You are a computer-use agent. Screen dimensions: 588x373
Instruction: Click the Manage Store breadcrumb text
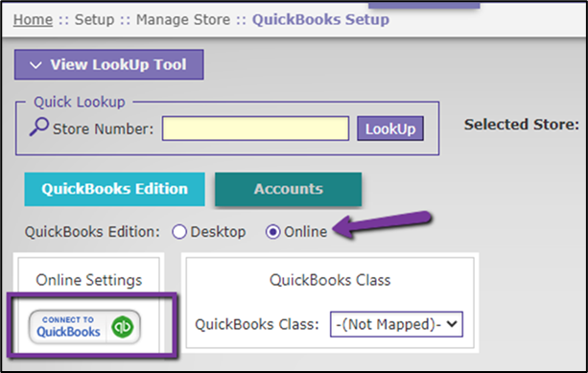(x=183, y=19)
